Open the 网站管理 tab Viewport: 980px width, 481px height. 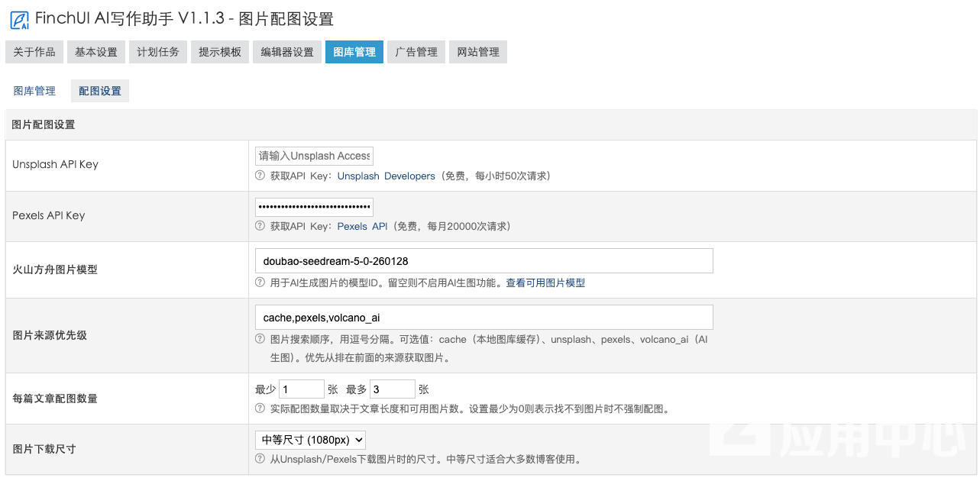477,52
